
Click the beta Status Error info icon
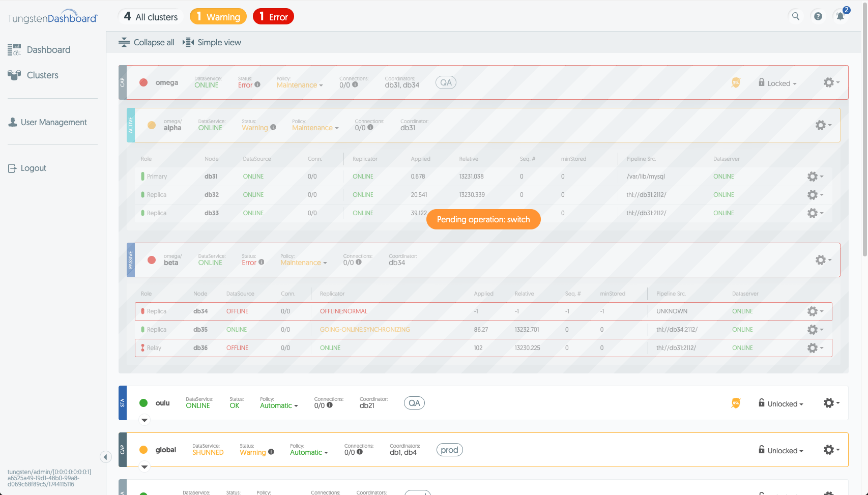pos(262,262)
